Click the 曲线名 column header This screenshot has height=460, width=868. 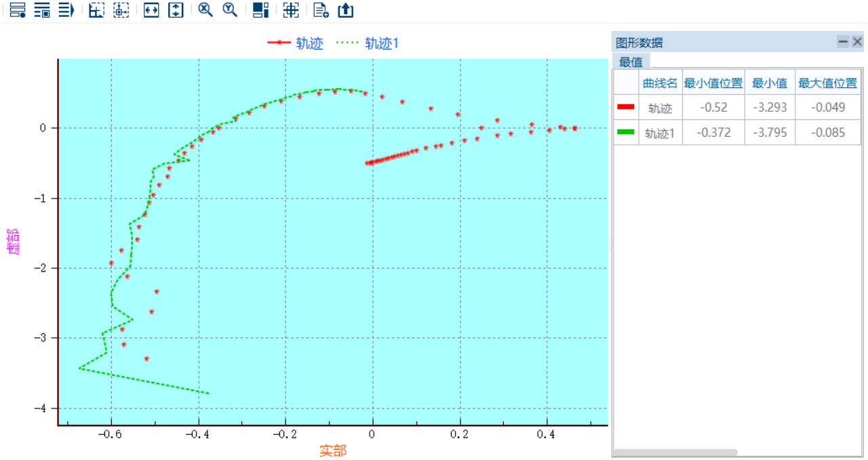pos(660,83)
